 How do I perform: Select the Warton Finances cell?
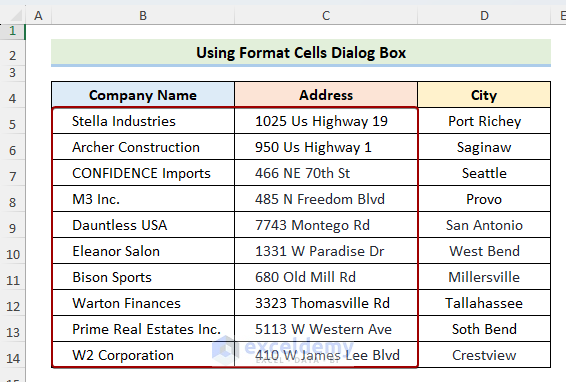tap(143, 303)
